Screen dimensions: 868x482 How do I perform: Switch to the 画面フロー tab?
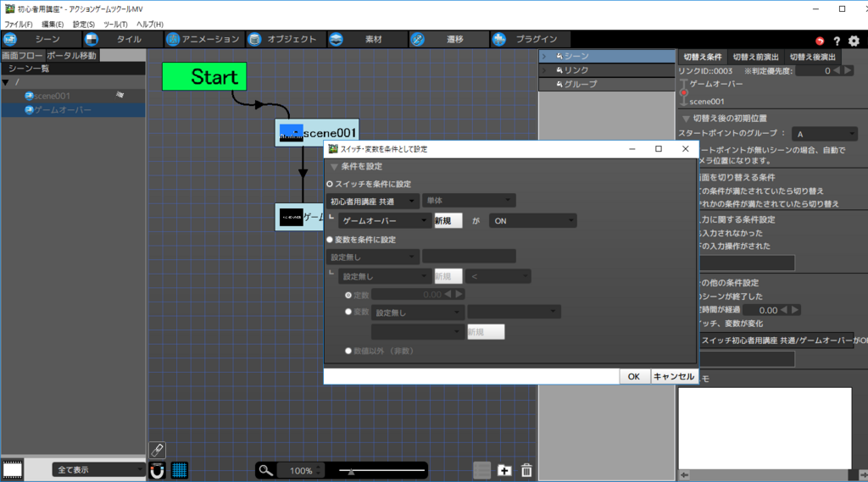[22, 55]
